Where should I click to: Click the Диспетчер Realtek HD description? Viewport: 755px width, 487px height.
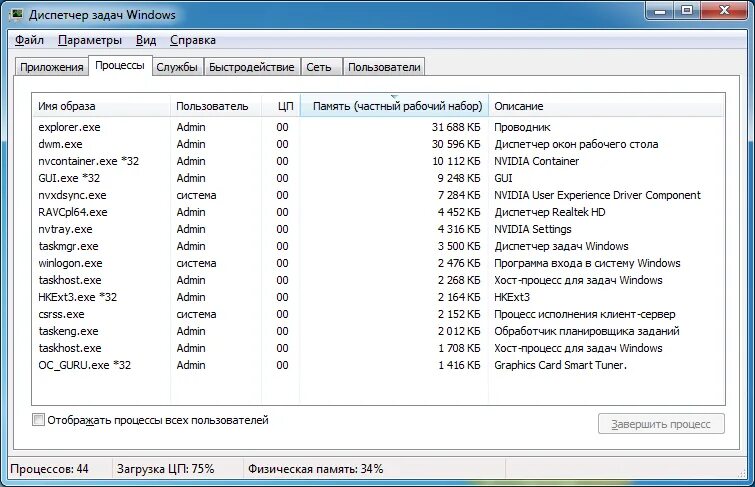pos(549,212)
